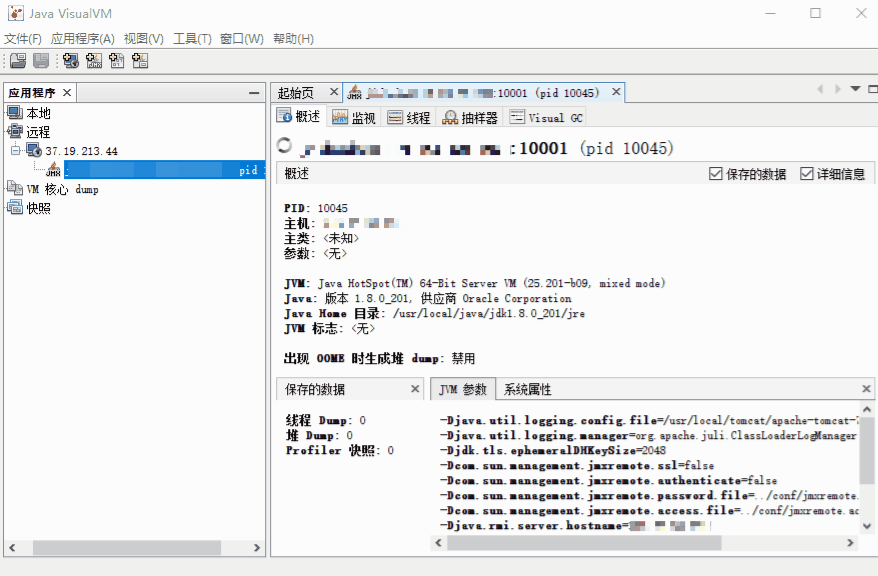878x576 pixels.
Task: Click the JMX application icon in the tree
Action: click(54, 169)
